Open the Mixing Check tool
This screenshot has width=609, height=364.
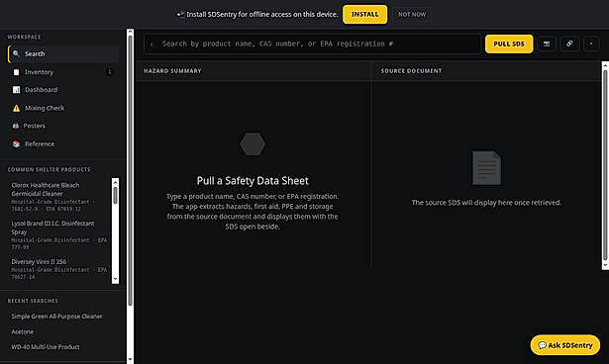coord(63,108)
